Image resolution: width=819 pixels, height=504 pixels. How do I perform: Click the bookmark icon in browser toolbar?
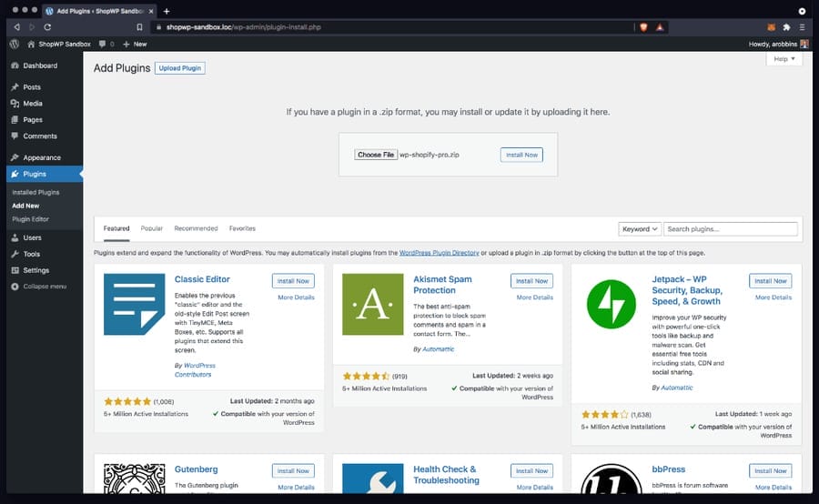point(139,27)
